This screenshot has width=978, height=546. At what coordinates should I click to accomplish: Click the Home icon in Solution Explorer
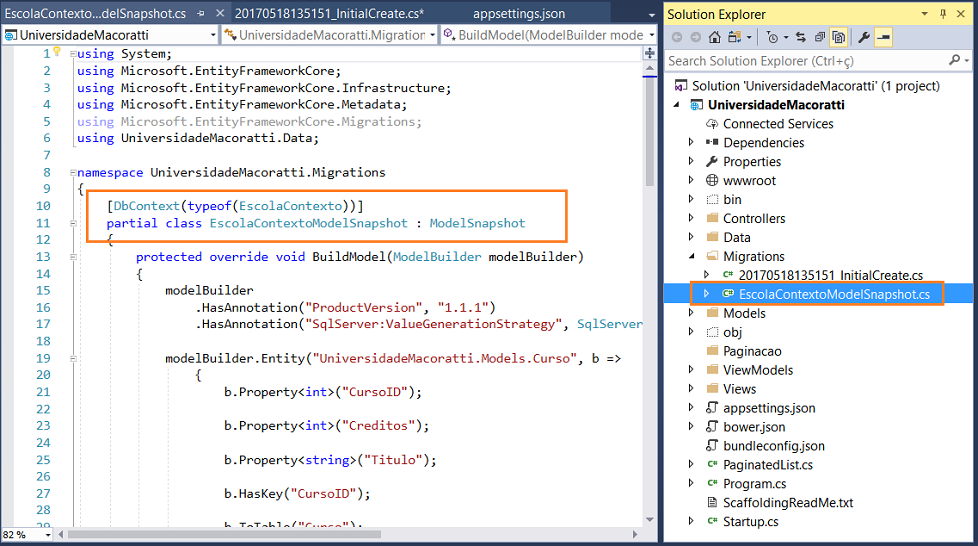[715, 37]
